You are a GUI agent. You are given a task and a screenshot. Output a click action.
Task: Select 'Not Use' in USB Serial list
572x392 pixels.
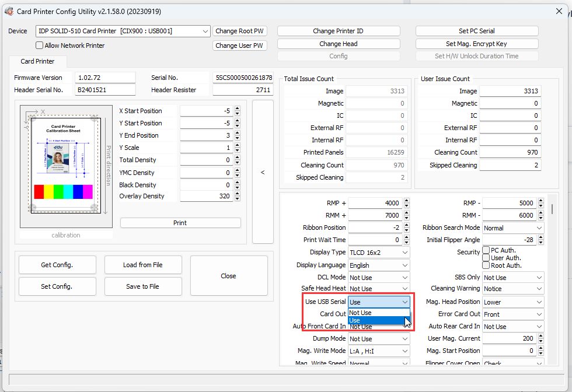[x=379, y=313]
